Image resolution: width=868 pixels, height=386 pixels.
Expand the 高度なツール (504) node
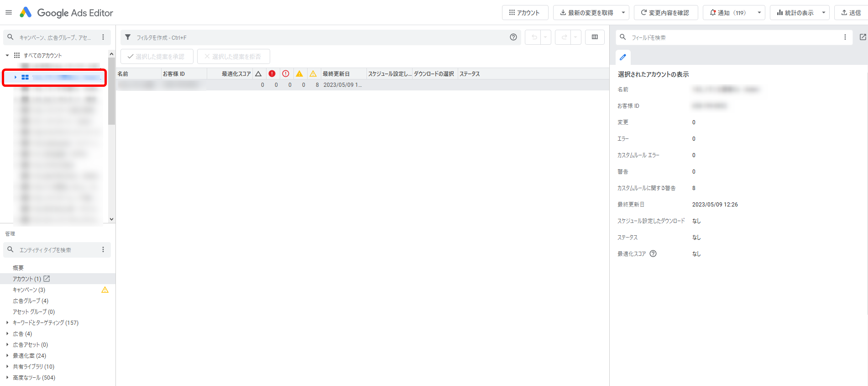pos(7,377)
